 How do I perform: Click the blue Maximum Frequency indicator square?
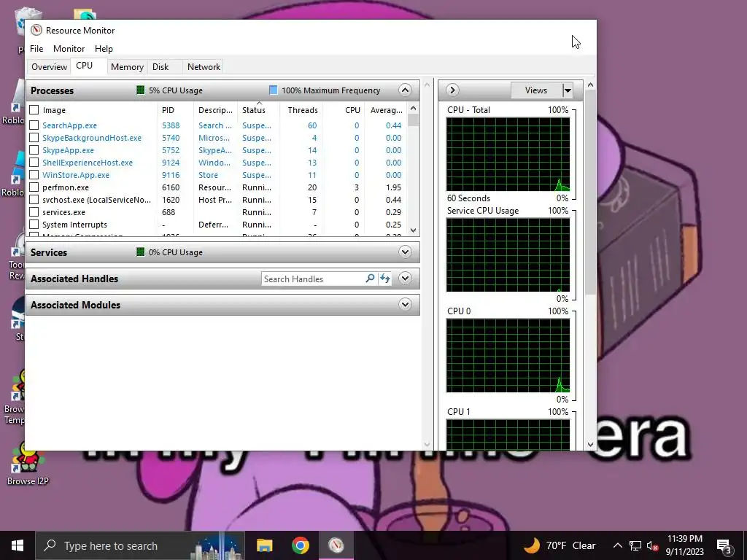[x=274, y=90]
